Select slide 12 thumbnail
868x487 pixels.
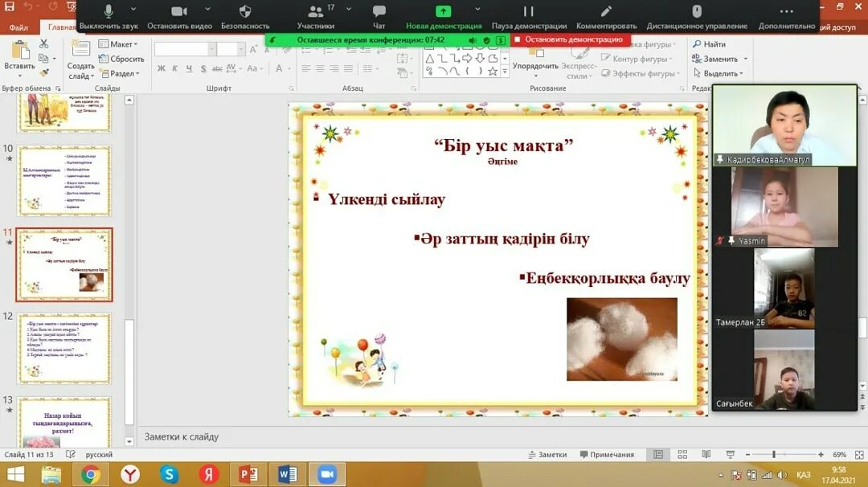pyautogui.click(x=64, y=349)
